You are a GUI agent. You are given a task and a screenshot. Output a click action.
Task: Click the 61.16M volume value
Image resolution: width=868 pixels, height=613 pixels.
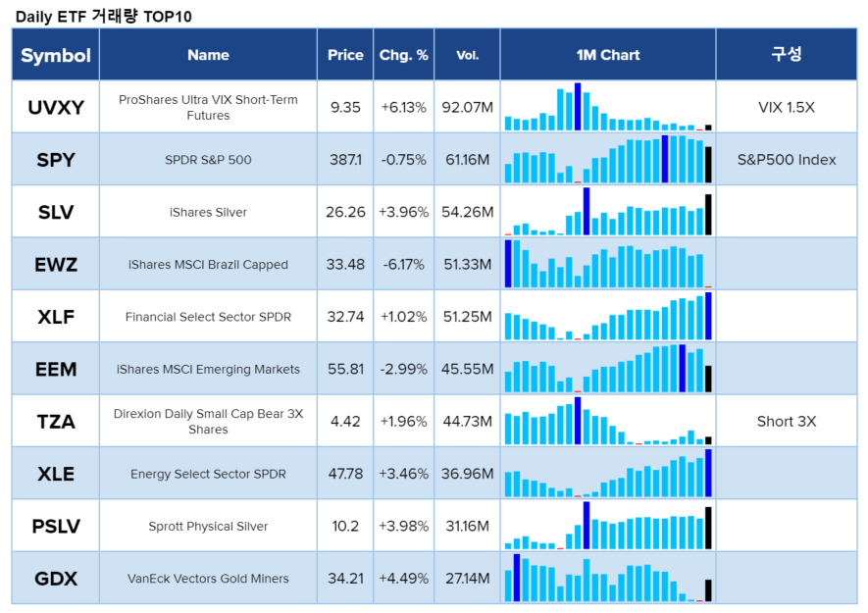coord(467,160)
